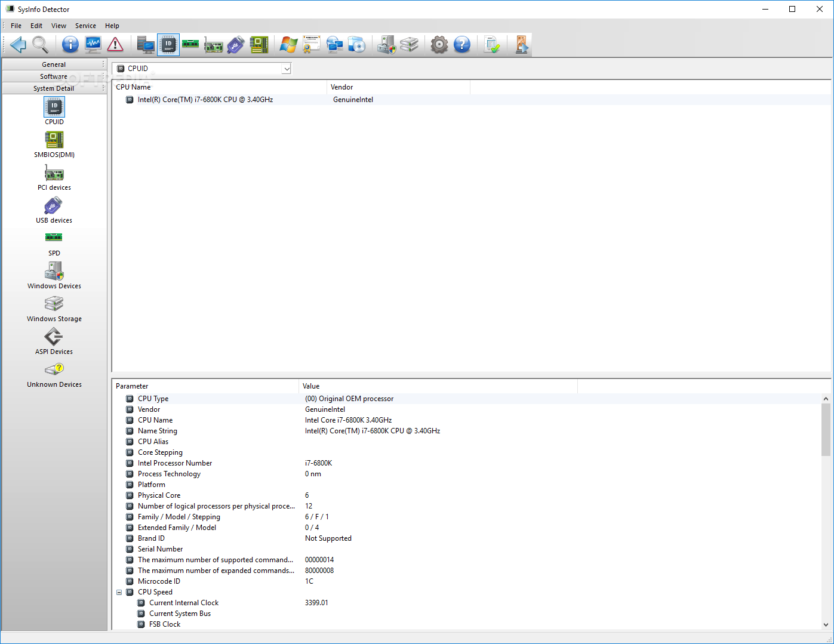Image resolution: width=834 pixels, height=644 pixels.
Task: Click the blue help question toolbar icon
Action: tap(462, 45)
